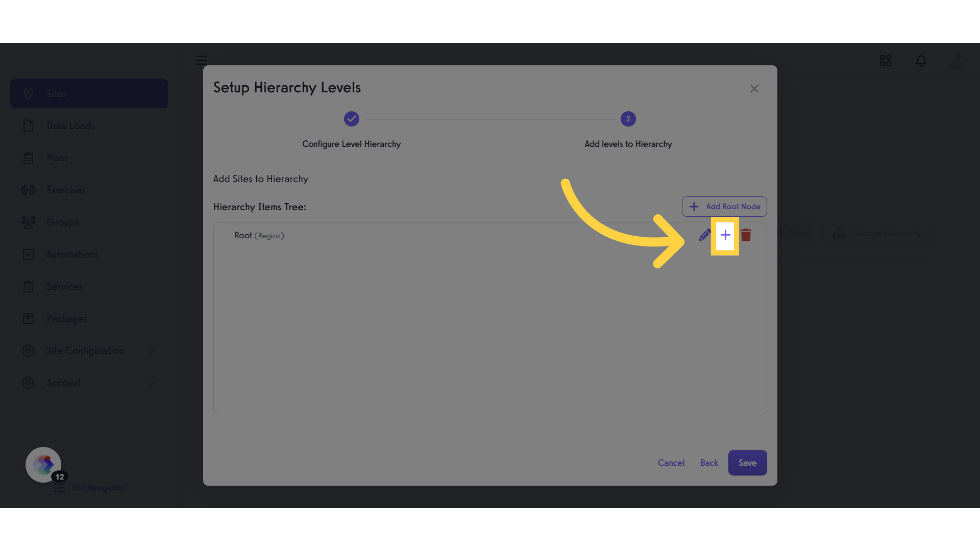Click the Add levels to Hierarchy step label

[x=628, y=144]
